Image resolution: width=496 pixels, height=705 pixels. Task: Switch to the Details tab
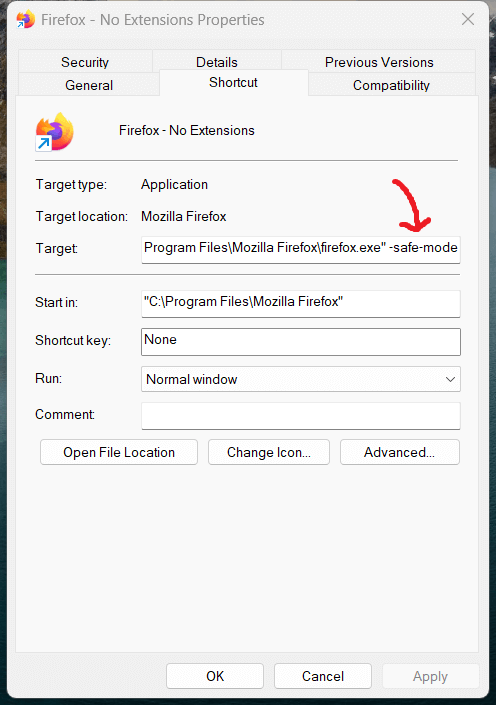217,62
